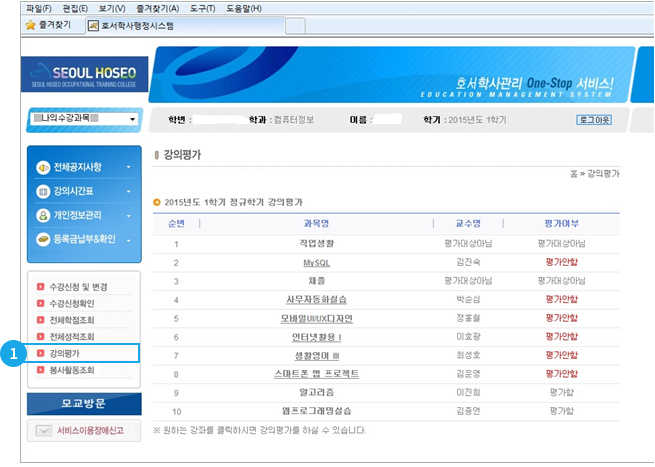Click the 등록금납부&확인 coin icon
The image size is (655, 467).
[43, 239]
